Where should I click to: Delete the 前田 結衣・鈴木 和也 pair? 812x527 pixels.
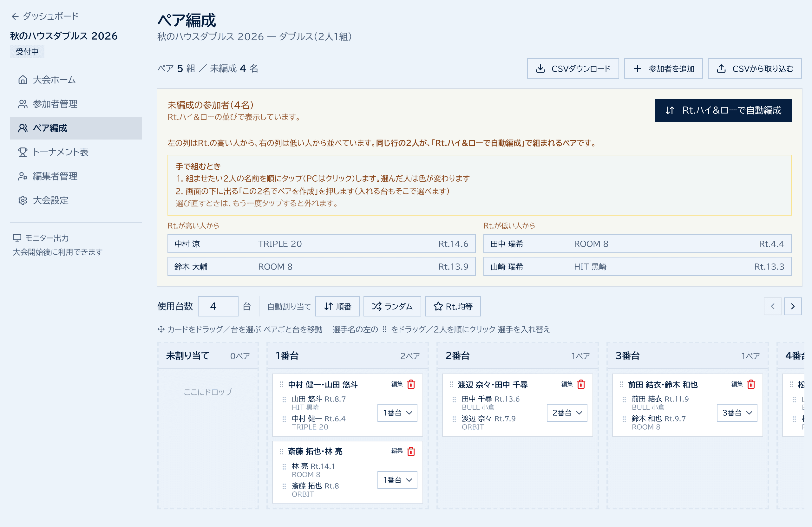coord(751,384)
